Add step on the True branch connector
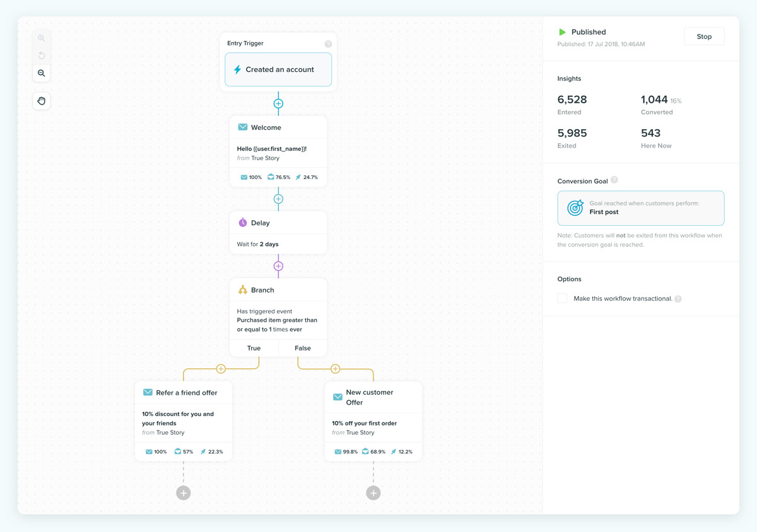Image resolution: width=757 pixels, height=532 pixels. pos(221,369)
